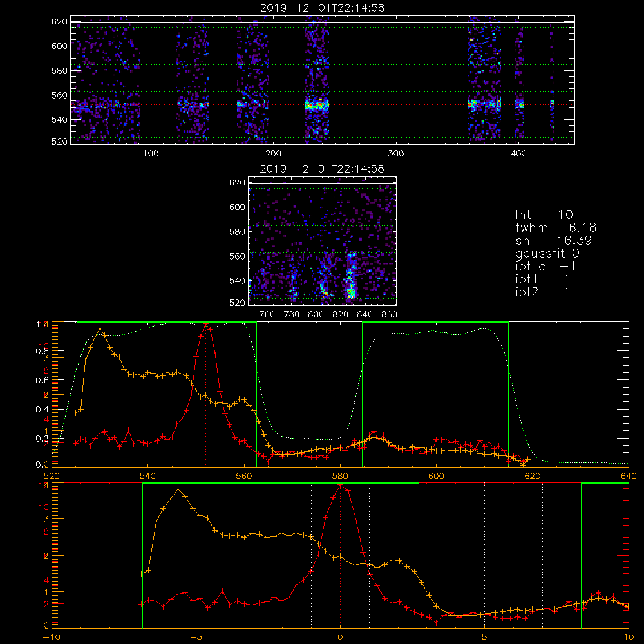The height and width of the screenshot is (644, 644).
Task: Click y-axis label '560' of wide top spectrogram
Action: [59, 95]
